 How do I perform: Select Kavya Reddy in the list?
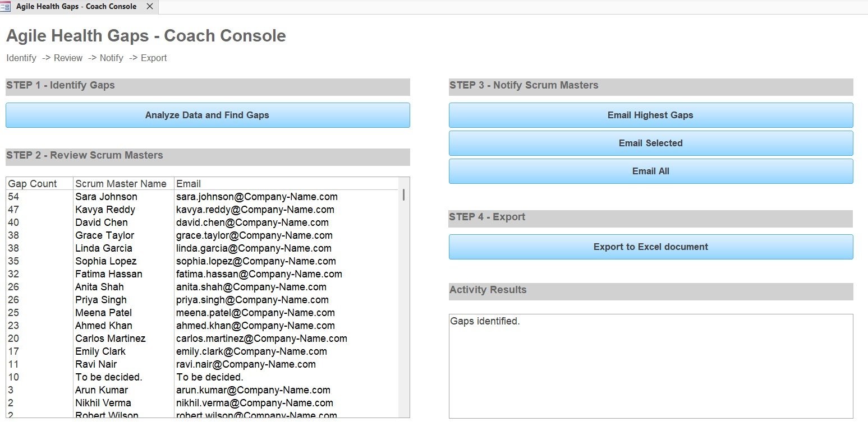[x=105, y=210]
